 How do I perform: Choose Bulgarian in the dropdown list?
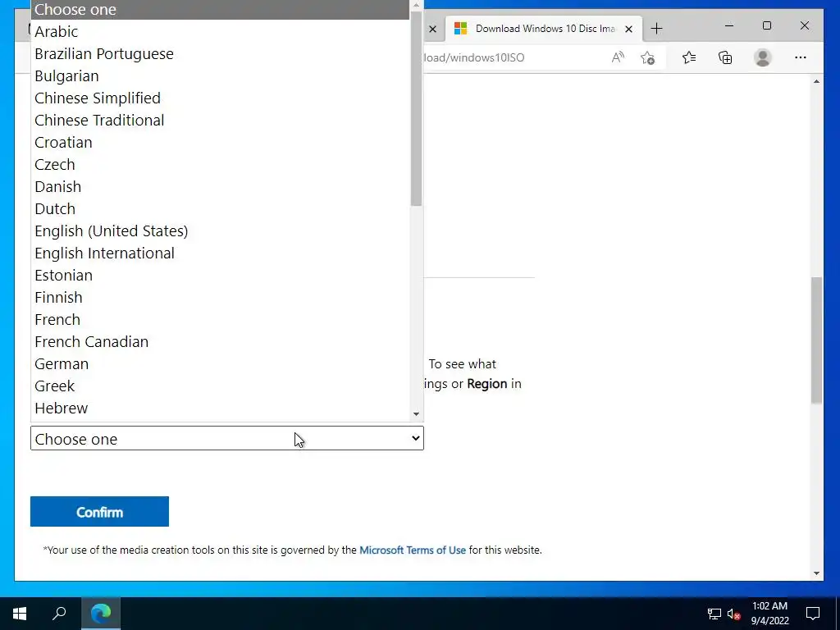click(220, 76)
